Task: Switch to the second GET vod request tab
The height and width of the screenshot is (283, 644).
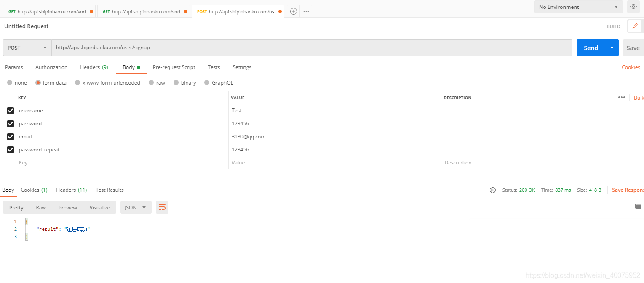Action: (144, 11)
